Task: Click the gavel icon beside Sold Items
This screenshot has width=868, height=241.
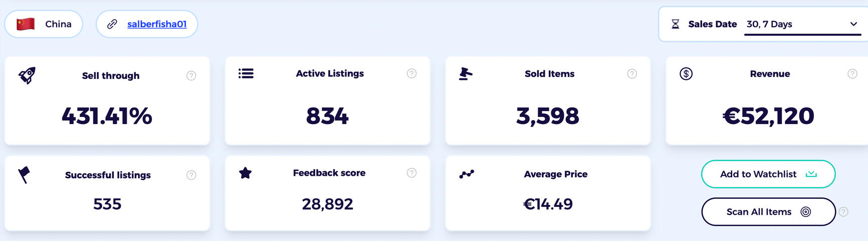Action: point(466,74)
